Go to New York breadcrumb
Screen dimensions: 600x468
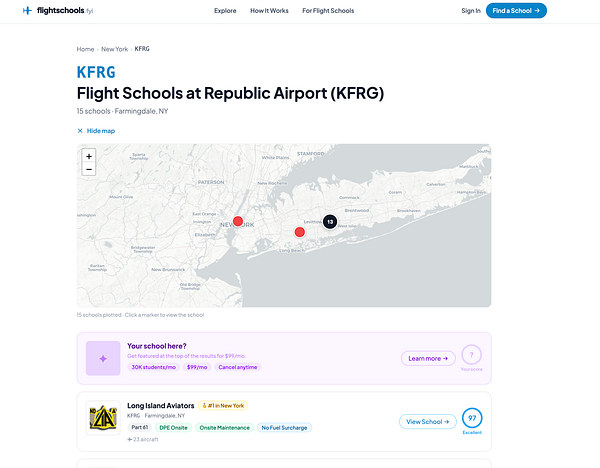pyautogui.click(x=114, y=49)
